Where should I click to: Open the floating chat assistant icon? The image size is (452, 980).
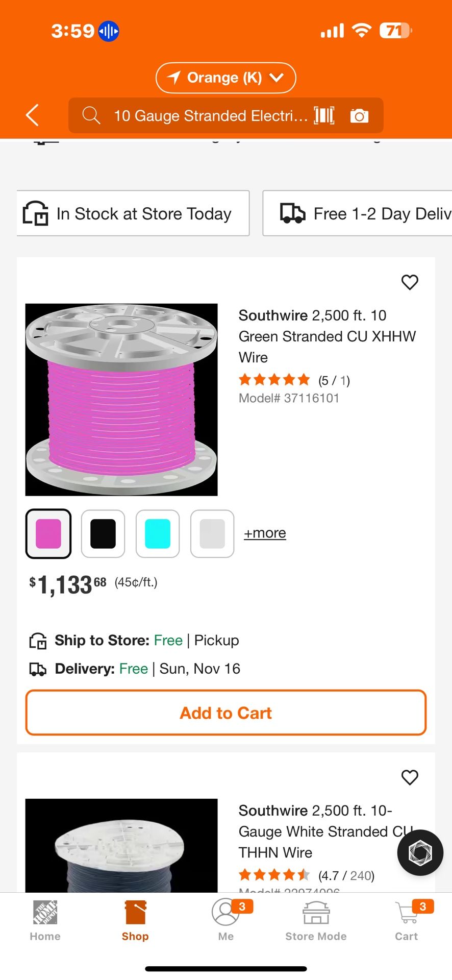[420, 852]
